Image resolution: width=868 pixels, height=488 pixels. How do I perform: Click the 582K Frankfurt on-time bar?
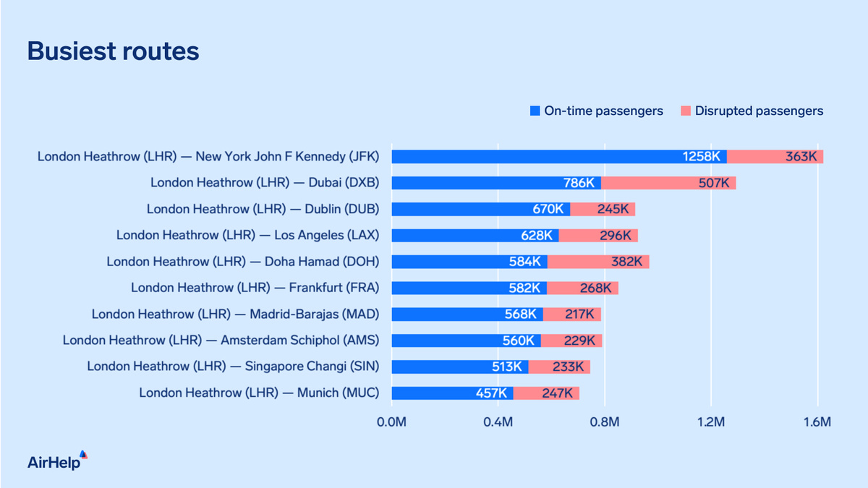point(469,288)
